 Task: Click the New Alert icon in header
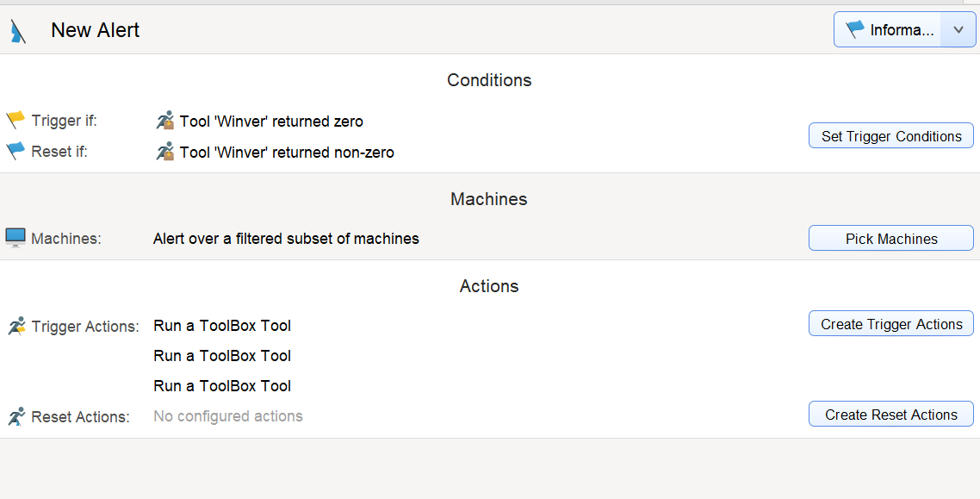pos(18,31)
